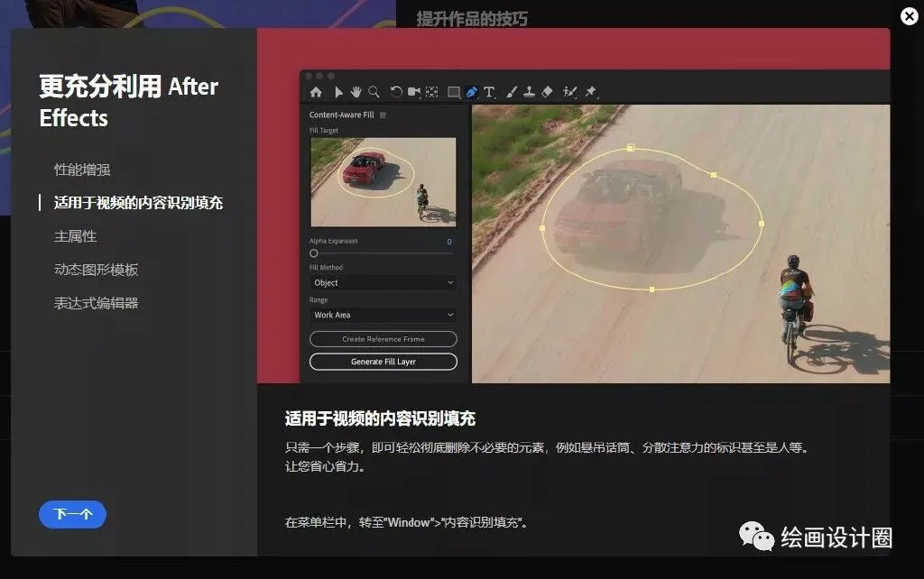Open the Range Work Area dropdown
This screenshot has height=579, width=924.
(x=383, y=315)
